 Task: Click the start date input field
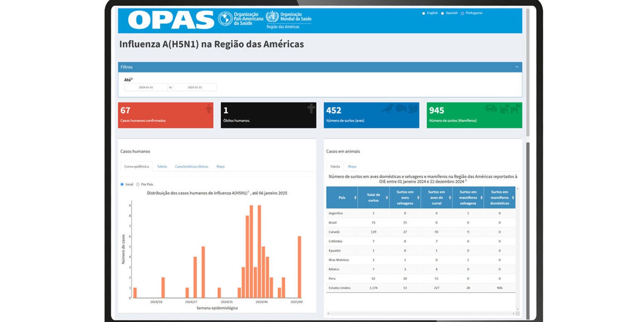146,87
